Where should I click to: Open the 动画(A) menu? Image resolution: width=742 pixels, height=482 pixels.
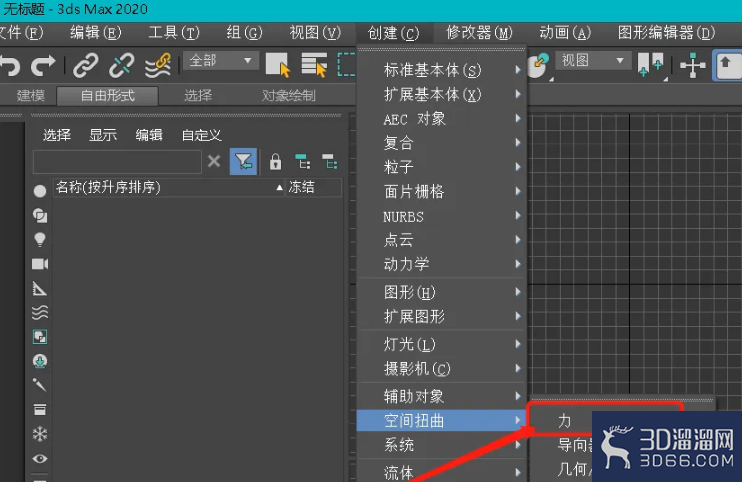tap(565, 33)
